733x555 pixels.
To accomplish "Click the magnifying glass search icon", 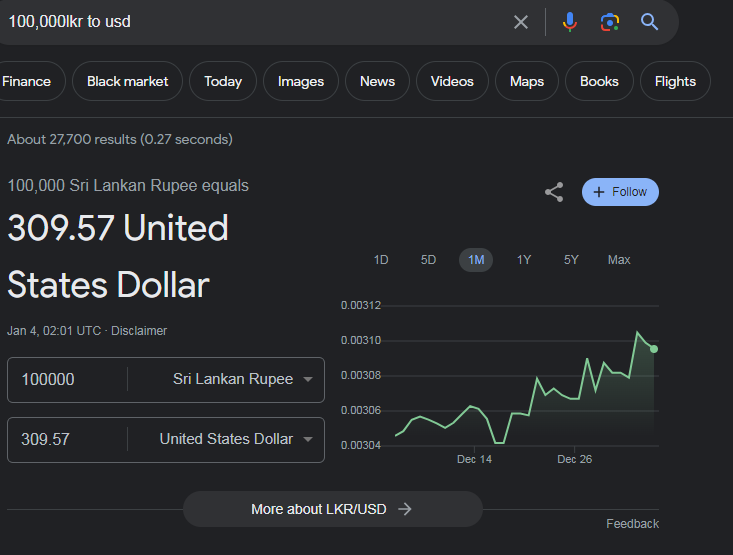I will [x=649, y=22].
